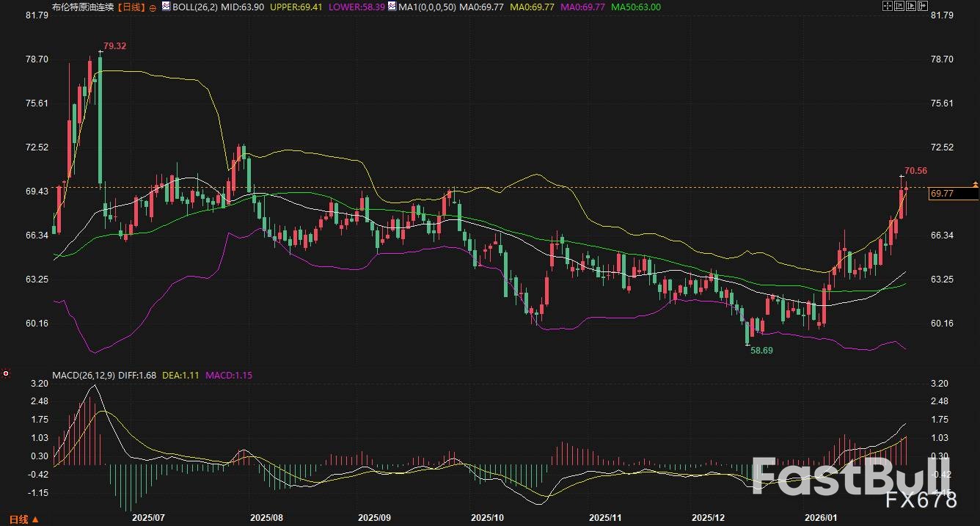Click the 2025/10 date on time axis
Image resolution: width=980 pixels, height=526 pixels.
(x=489, y=516)
